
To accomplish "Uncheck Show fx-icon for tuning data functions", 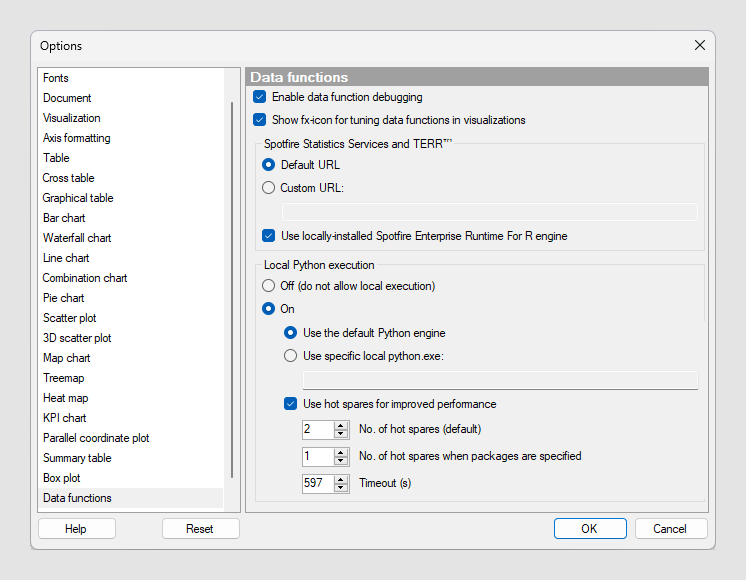I will coord(259,120).
